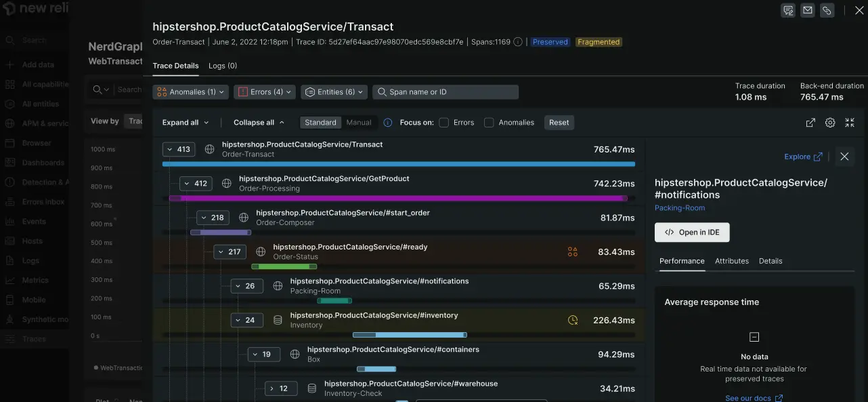Switch to Manual view mode
The image size is (868, 402).
pos(359,123)
